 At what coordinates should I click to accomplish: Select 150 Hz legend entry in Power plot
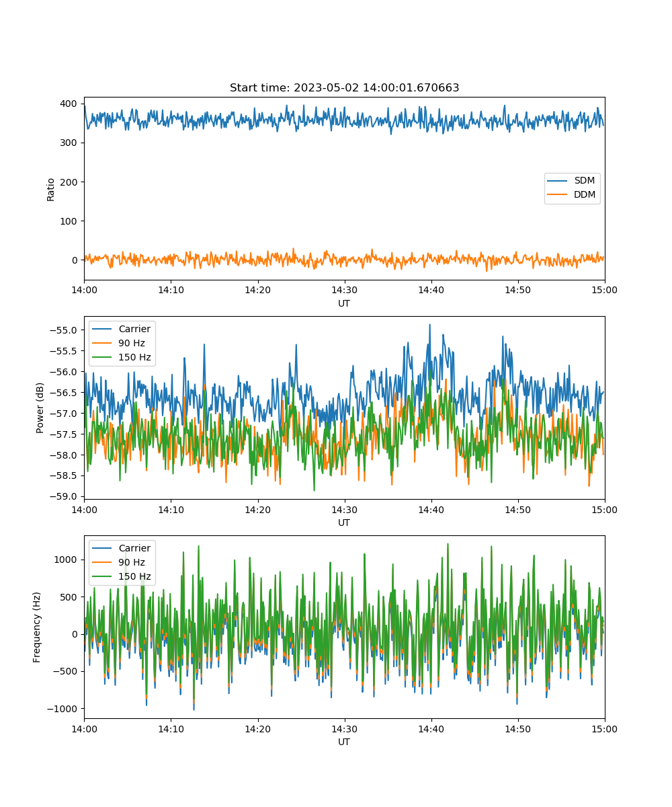[x=134, y=357]
